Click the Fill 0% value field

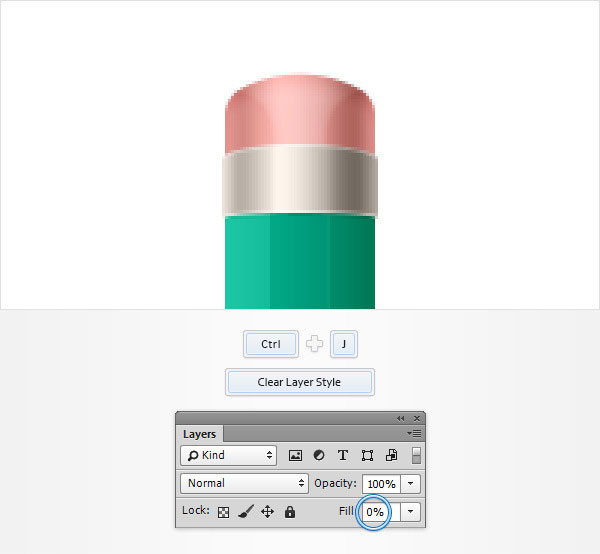tap(381, 512)
